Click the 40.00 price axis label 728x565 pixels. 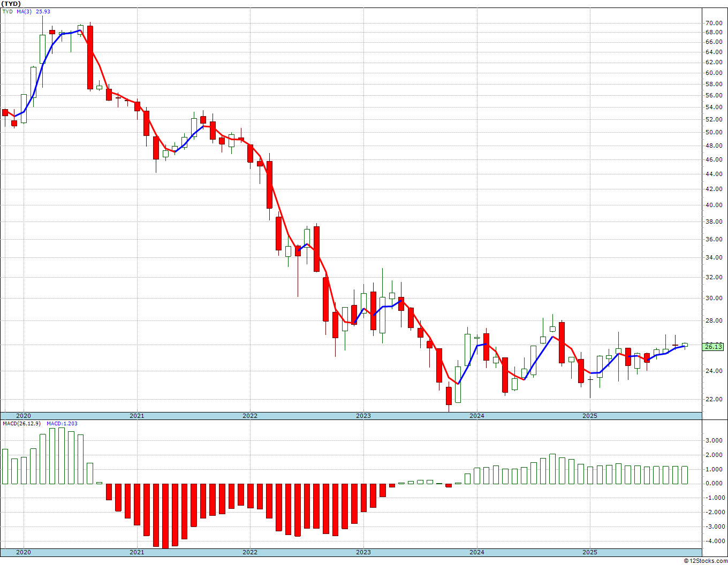click(714, 205)
